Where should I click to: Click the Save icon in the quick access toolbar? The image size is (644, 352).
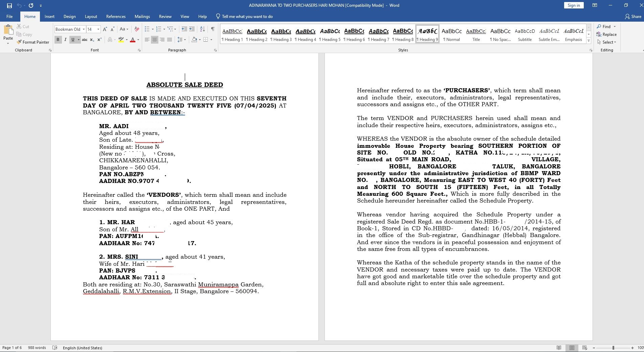tap(9, 5)
